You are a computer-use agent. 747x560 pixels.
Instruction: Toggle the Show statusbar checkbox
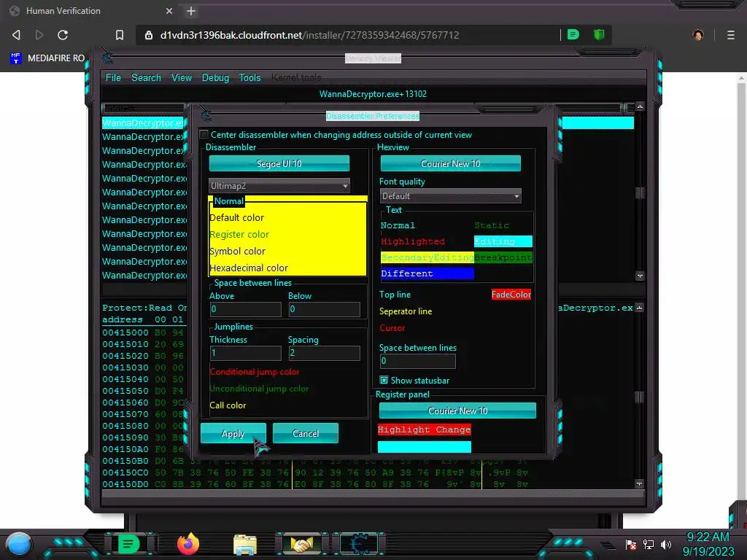[384, 380]
